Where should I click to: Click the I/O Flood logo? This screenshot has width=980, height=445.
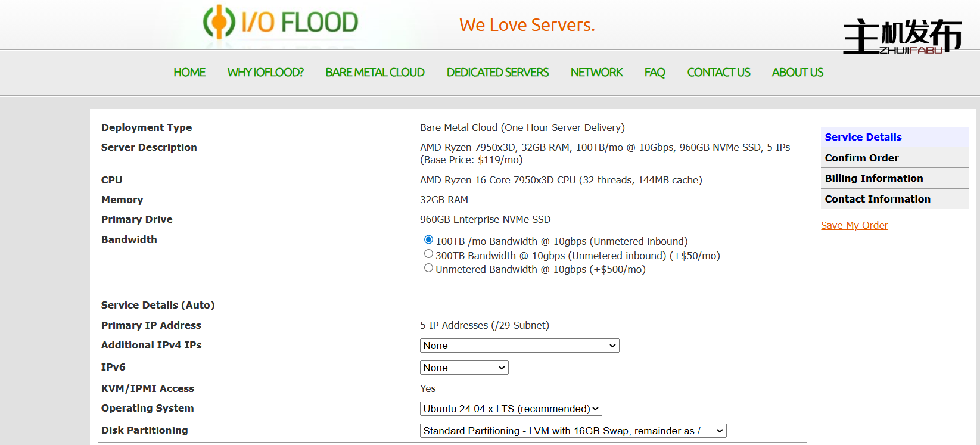point(281,23)
